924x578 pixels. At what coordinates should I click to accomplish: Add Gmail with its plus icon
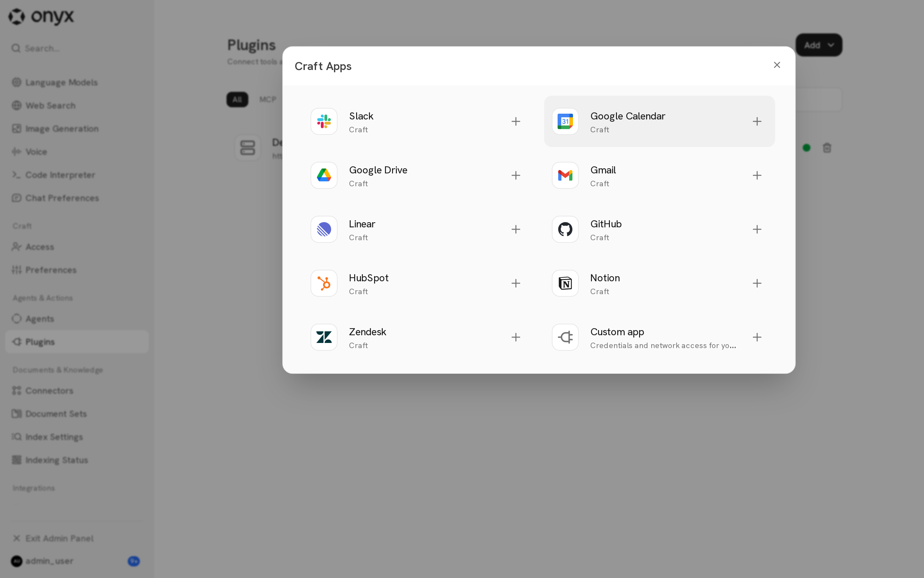[x=757, y=175]
